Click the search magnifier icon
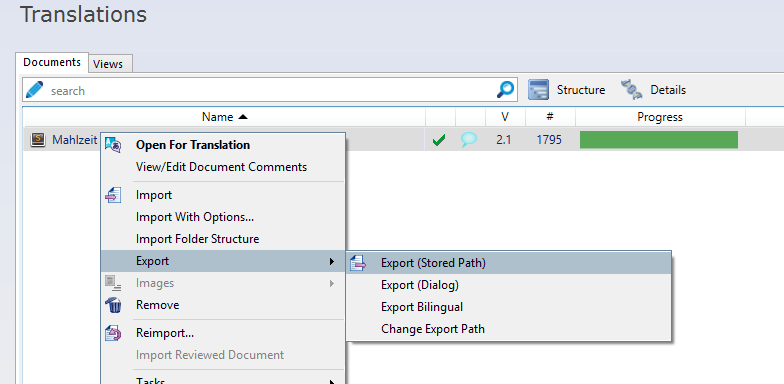The width and height of the screenshot is (784, 384). [505, 90]
